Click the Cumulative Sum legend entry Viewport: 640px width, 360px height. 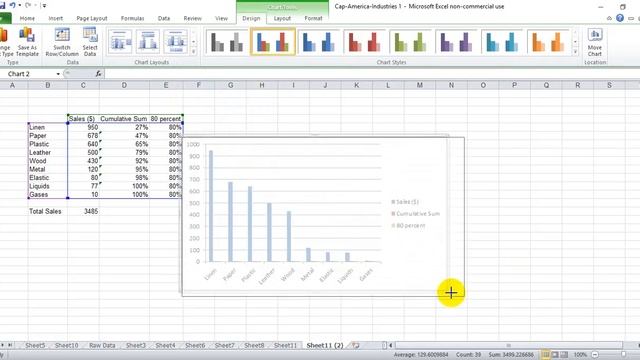(416, 213)
